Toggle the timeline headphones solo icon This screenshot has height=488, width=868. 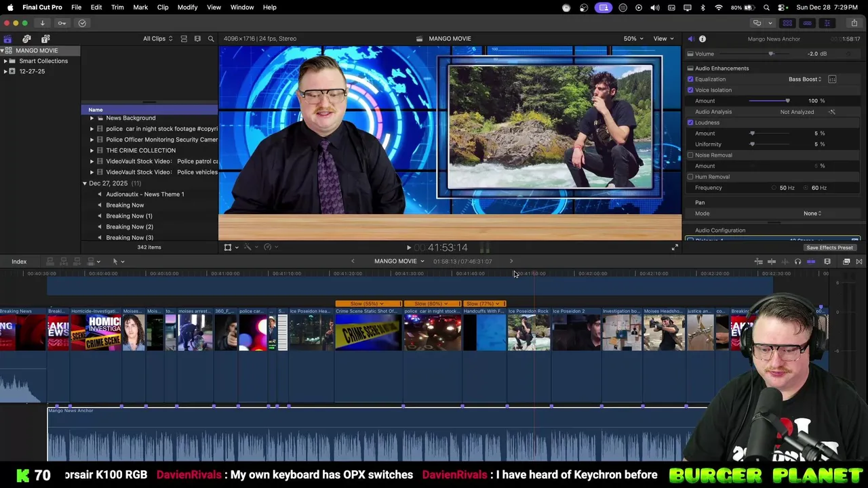pos(797,262)
